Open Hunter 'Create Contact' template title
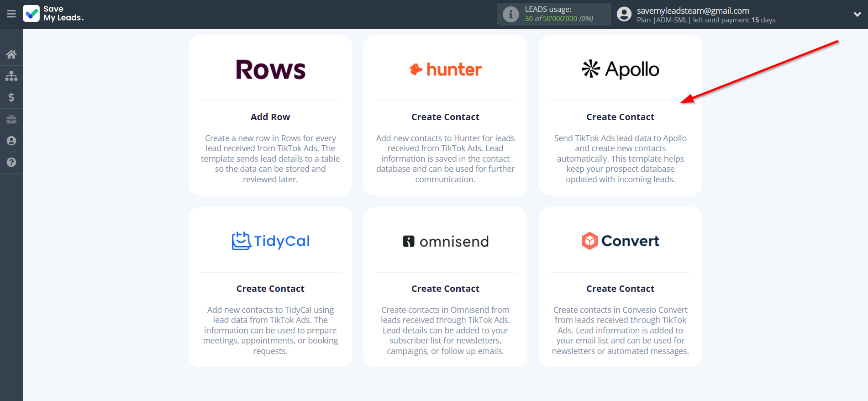 coord(446,117)
